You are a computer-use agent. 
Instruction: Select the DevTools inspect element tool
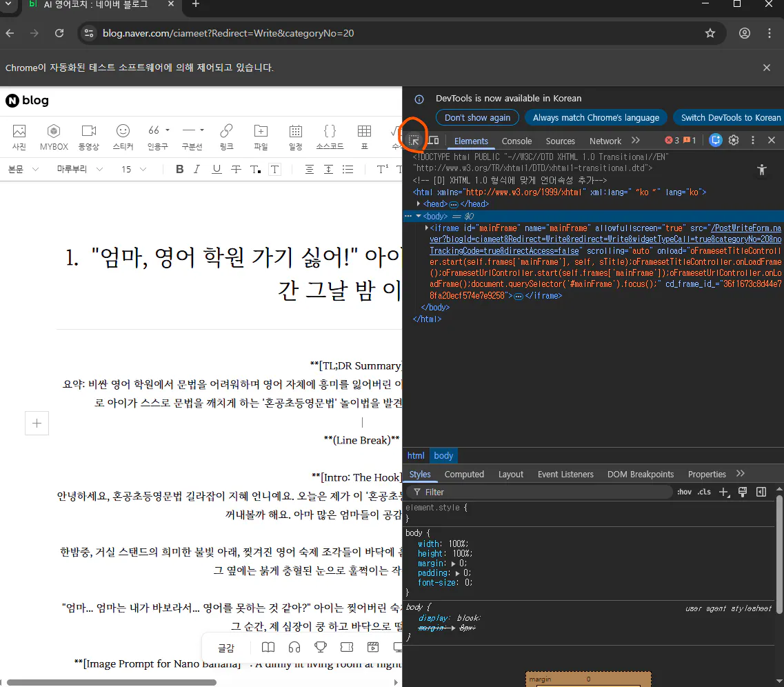pos(414,141)
